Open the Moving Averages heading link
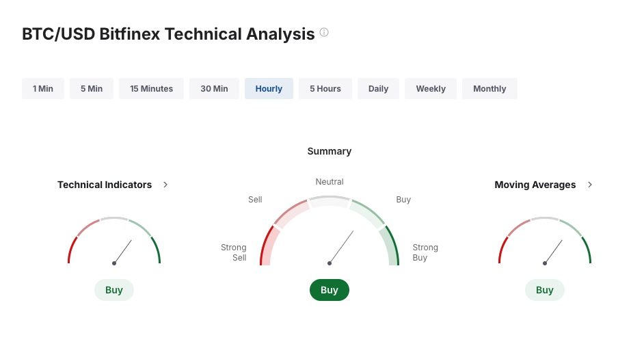Viewport: 644px width, 357px height. tap(535, 185)
